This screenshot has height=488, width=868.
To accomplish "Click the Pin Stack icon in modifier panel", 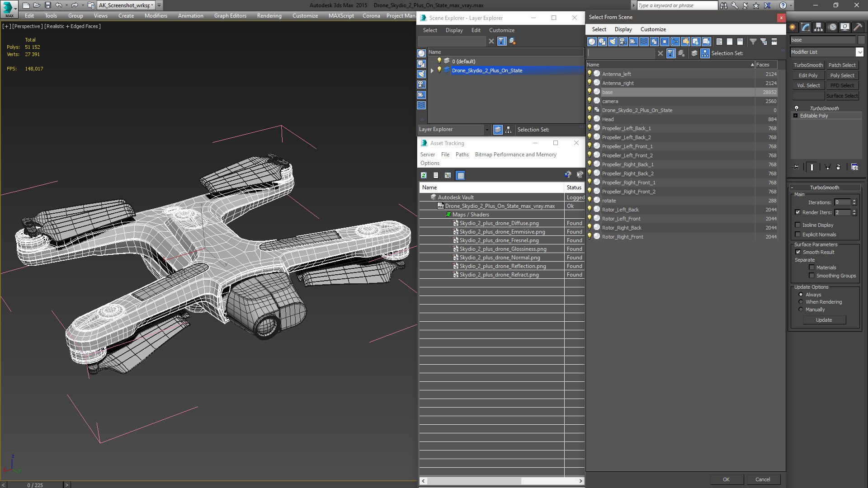I will coord(797,167).
